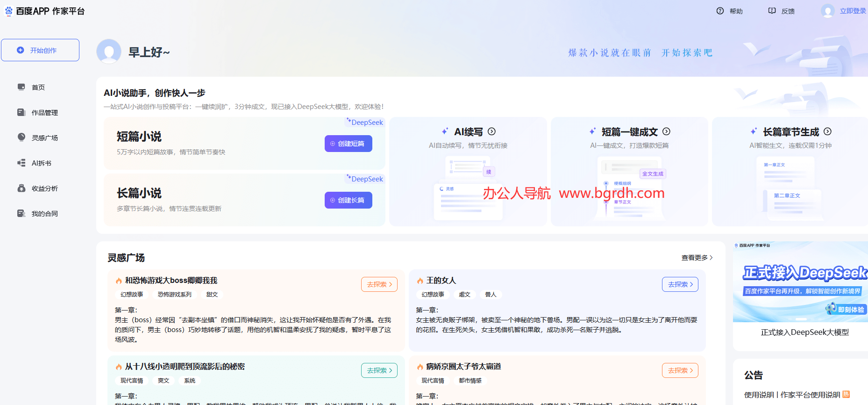Image resolution: width=868 pixels, height=405 pixels.
Task: Click the 热 badge on the announcement
Action: coord(846,394)
